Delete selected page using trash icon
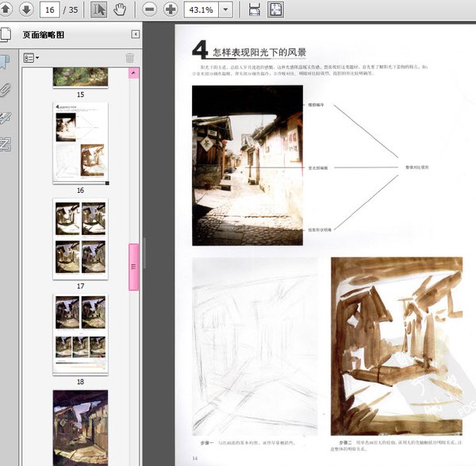The height and width of the screenshot is (466, 476). coord(129,58)
